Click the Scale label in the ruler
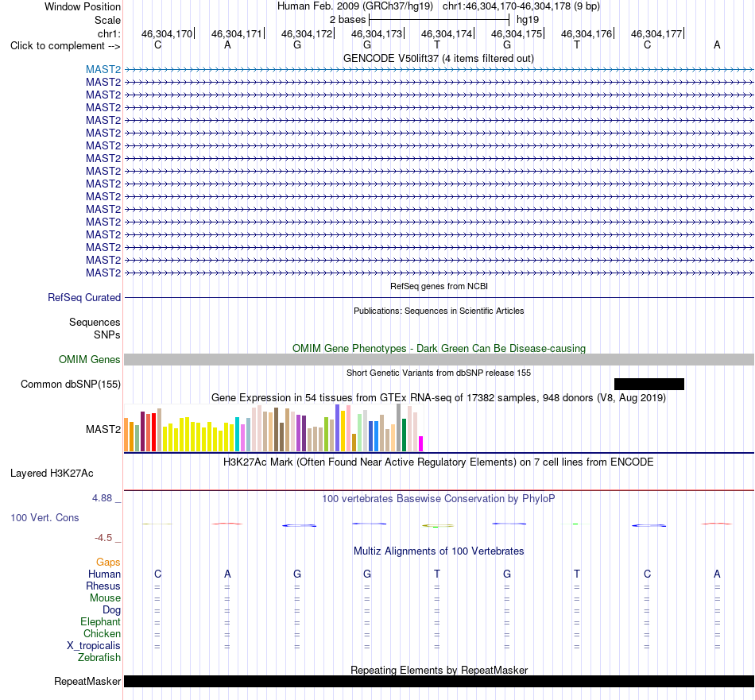This screenshot has height=700, width=755. pos(107,20)
